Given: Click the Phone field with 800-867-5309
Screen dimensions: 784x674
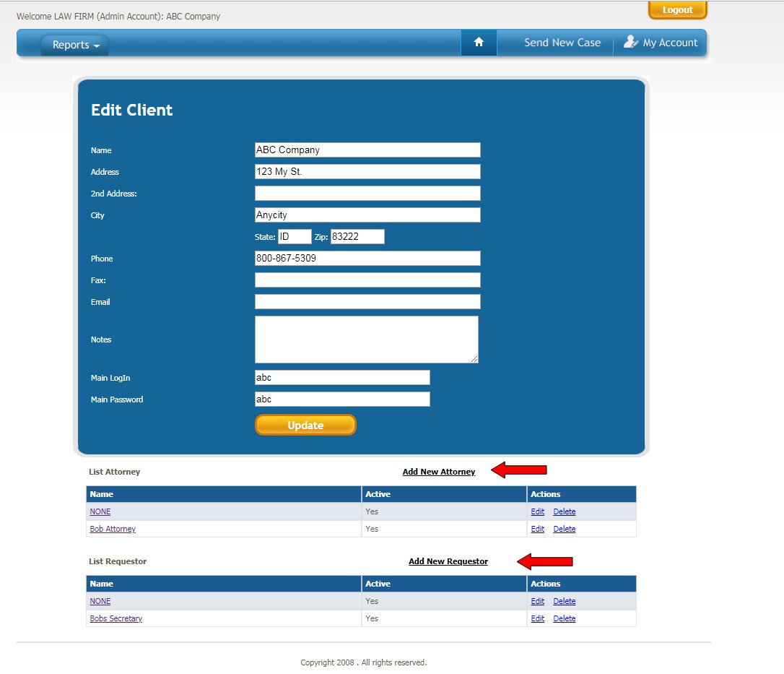Looking at the screenshot, I should (x=367, y=258).
